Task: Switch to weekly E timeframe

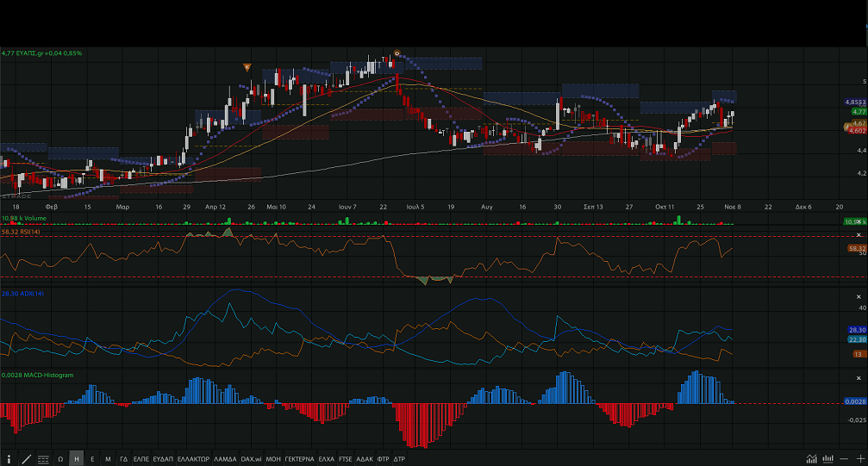Action: (x=92, y=459)
